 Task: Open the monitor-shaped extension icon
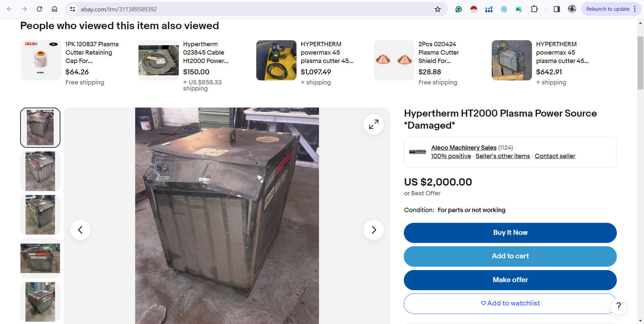[519, 9]
